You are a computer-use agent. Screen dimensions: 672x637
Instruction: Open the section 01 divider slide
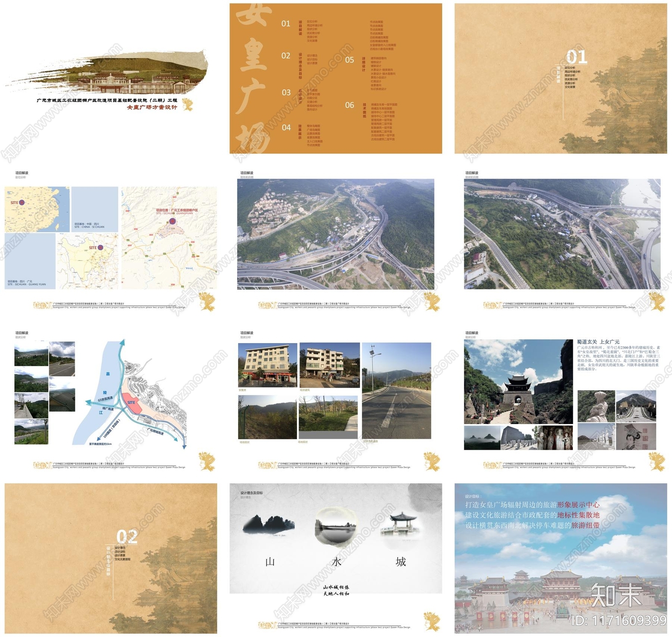[x=561, y=79]
